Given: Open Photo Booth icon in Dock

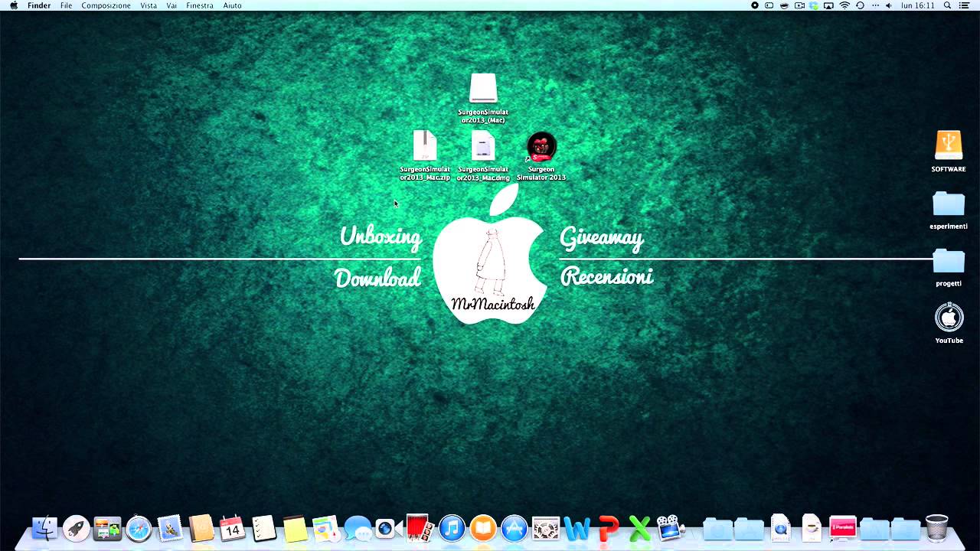Looking at the screenshot, I should [x=420, y=527].
